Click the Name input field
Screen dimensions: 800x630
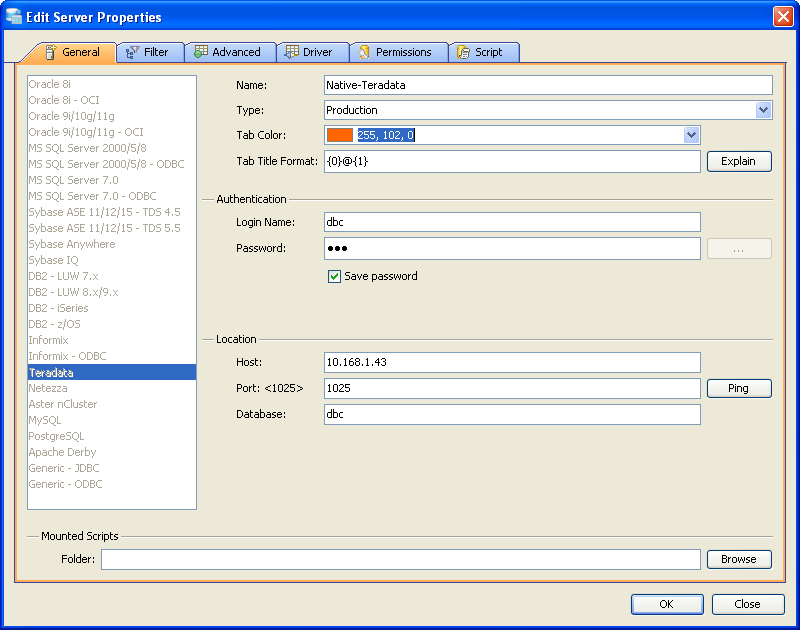pyautogui.click(x=548, y=85)
